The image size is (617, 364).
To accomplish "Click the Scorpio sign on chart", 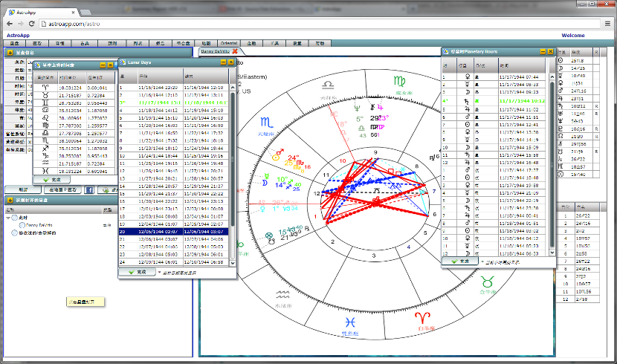I will coord(265,122).
